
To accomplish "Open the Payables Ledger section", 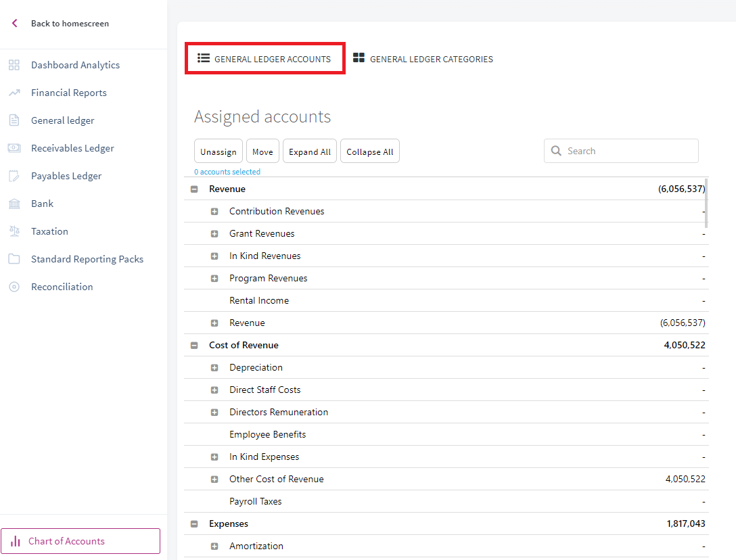I will (x=66, y=176).
